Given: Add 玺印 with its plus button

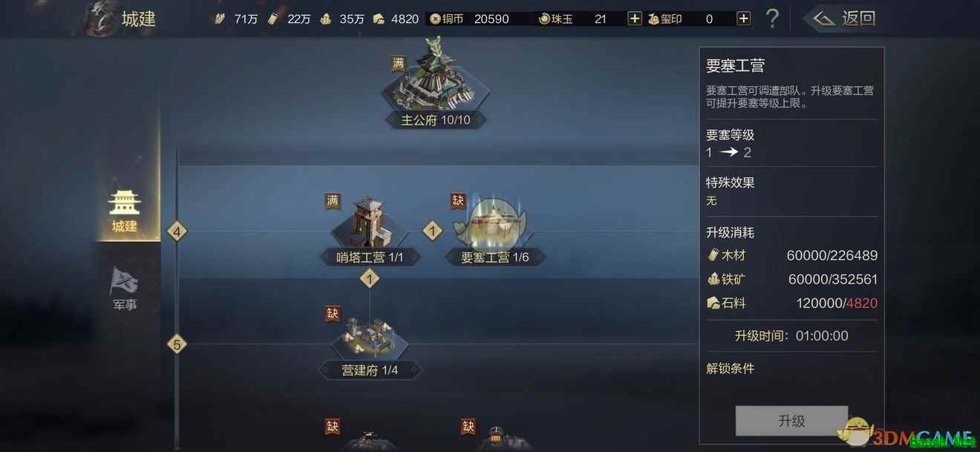Looking at the screenshot, I should point(743,19).
